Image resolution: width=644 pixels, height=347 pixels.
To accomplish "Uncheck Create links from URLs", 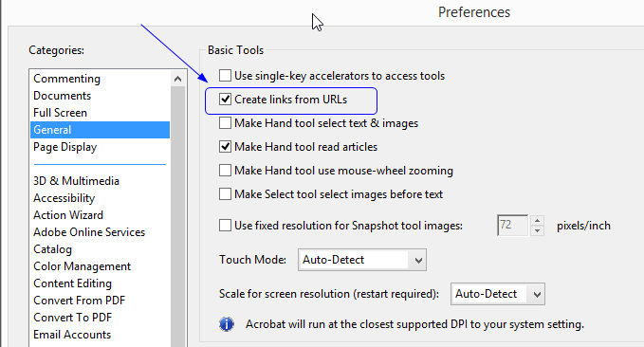I will point(225,100).
